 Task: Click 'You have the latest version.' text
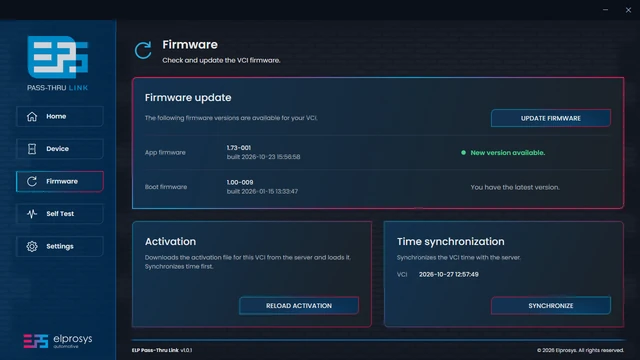pyautogui.click(x=515, y=187)
